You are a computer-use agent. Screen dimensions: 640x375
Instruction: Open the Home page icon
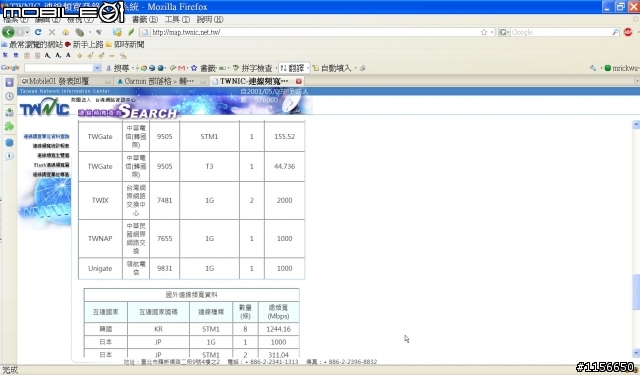click(x=65, y=32)
